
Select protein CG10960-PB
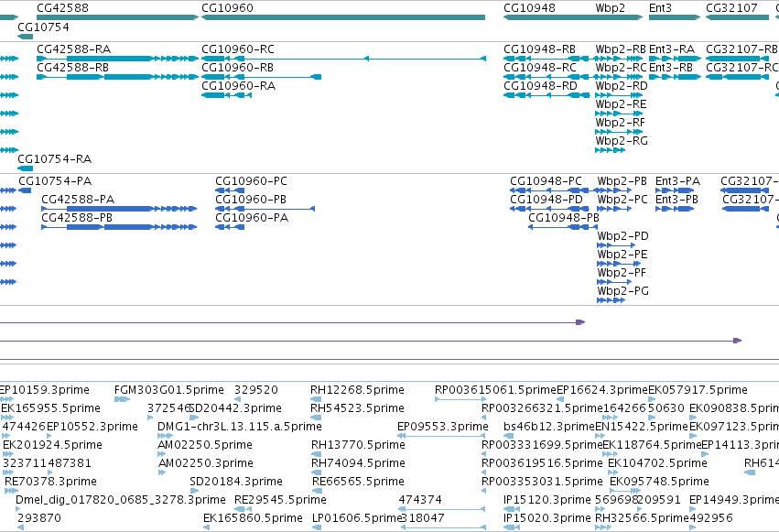coord(251,200)
